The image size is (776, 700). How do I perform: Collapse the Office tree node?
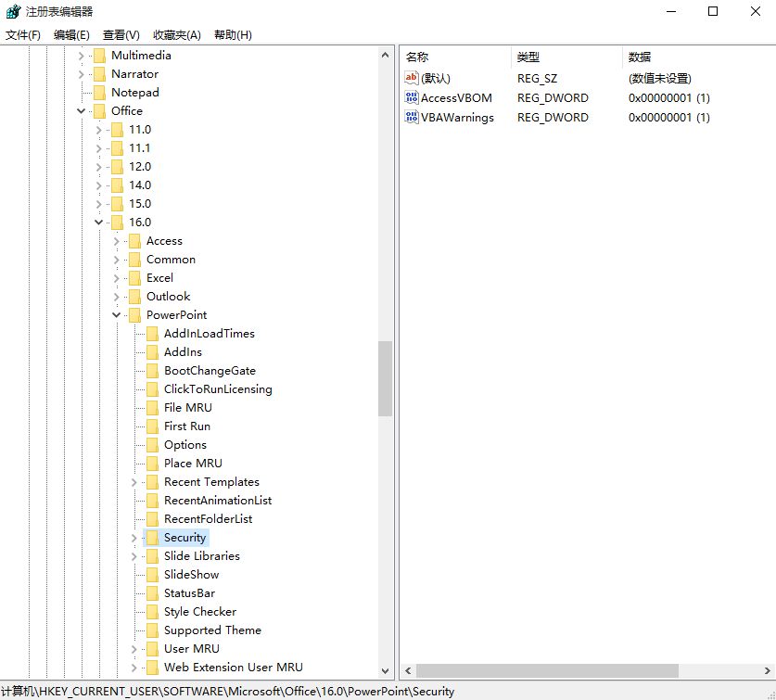coord(82,111)
